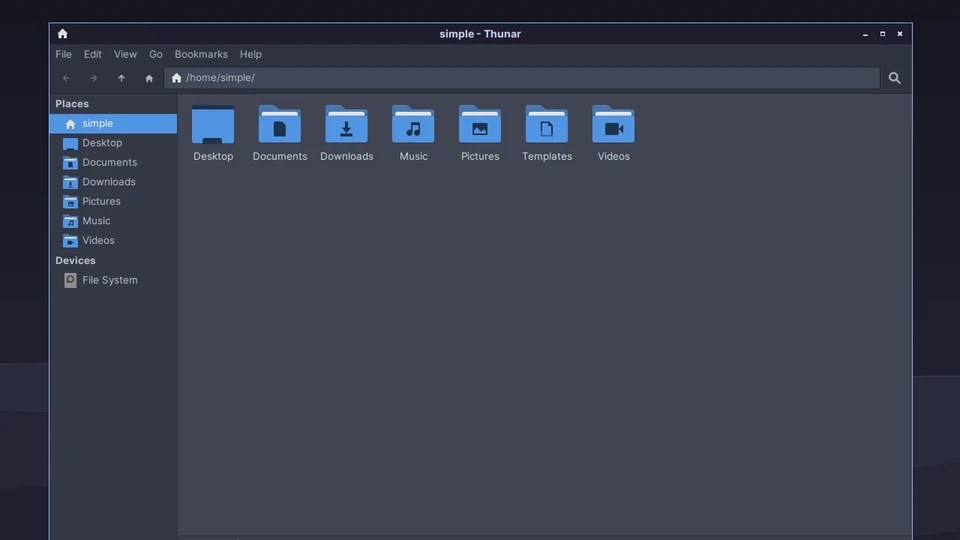The height and width of the screenshot is (540, 960).
Task: Select the Music folder icon in main view
Action: tap(413, 124)
